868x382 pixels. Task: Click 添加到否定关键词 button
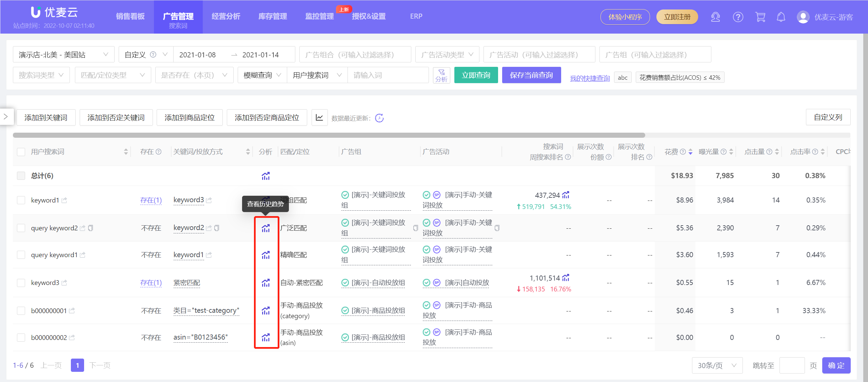[x=116, y=117]
